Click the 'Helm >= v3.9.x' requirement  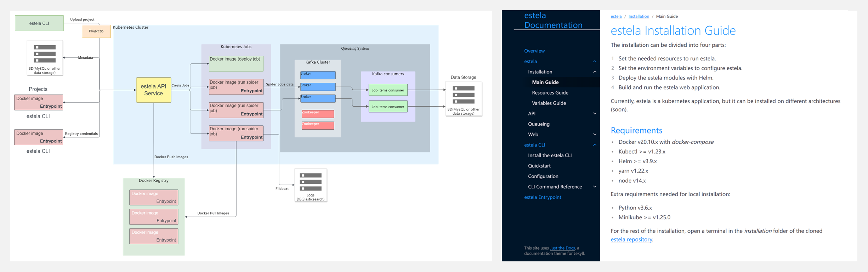pyautogui.click(x=637, y=161)
